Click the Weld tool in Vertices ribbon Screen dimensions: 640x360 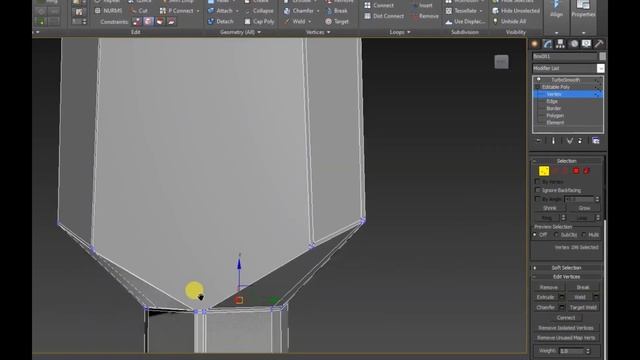(x=295, y=21)
